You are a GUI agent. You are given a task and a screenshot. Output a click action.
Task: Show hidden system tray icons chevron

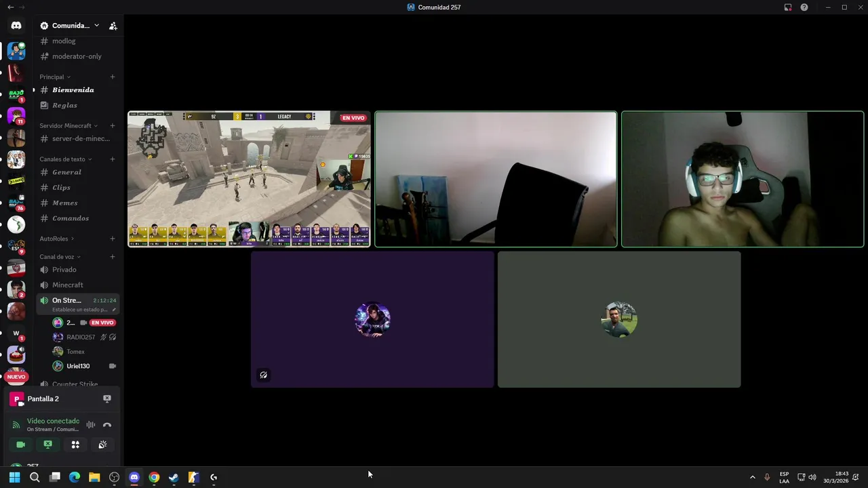(752, 477)
